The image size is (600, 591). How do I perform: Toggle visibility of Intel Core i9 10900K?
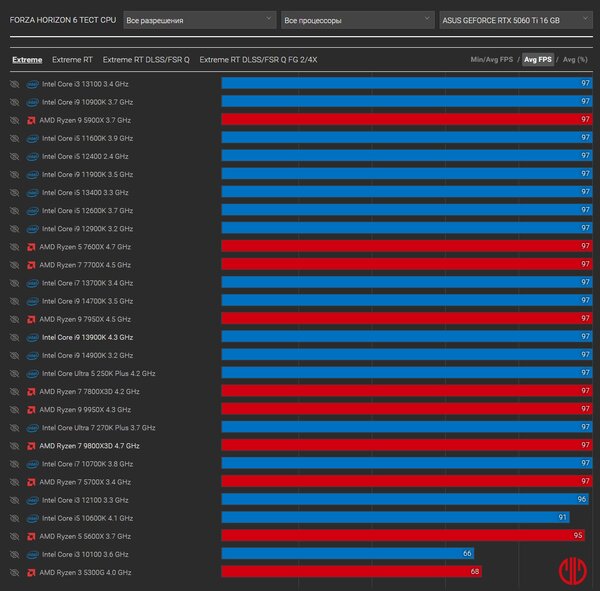point(15,102)
